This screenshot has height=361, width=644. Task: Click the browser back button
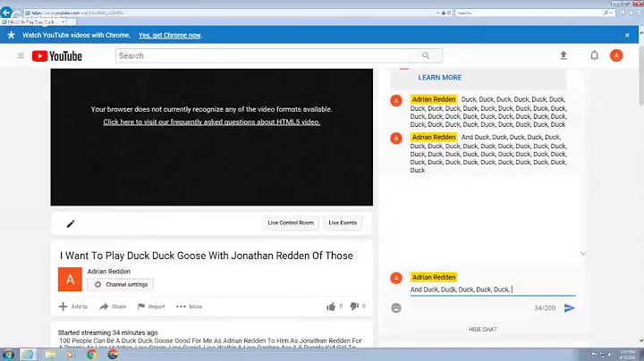[6, 13]
